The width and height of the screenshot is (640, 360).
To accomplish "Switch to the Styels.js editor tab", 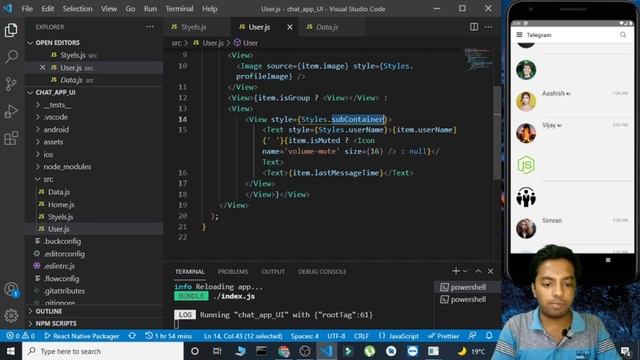I will tap(198, 27).
